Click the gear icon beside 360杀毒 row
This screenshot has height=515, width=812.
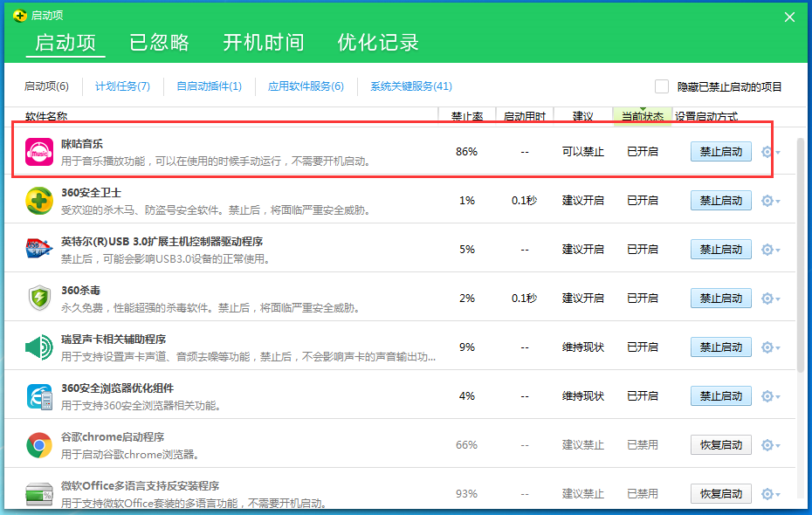[767, 298]
